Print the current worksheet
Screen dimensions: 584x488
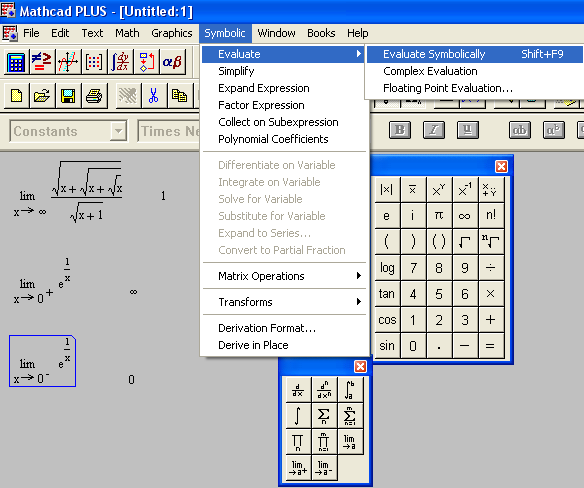click(x=94, y=96)
